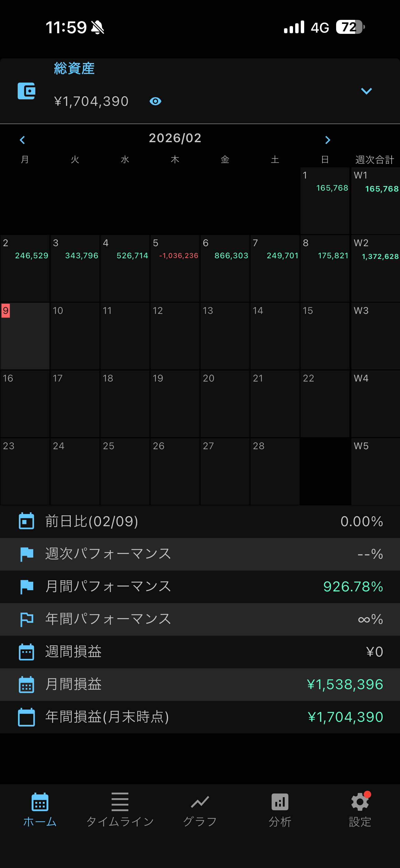Tap the 年間パフォーマンス outlined flag icon

pos(26,619)
